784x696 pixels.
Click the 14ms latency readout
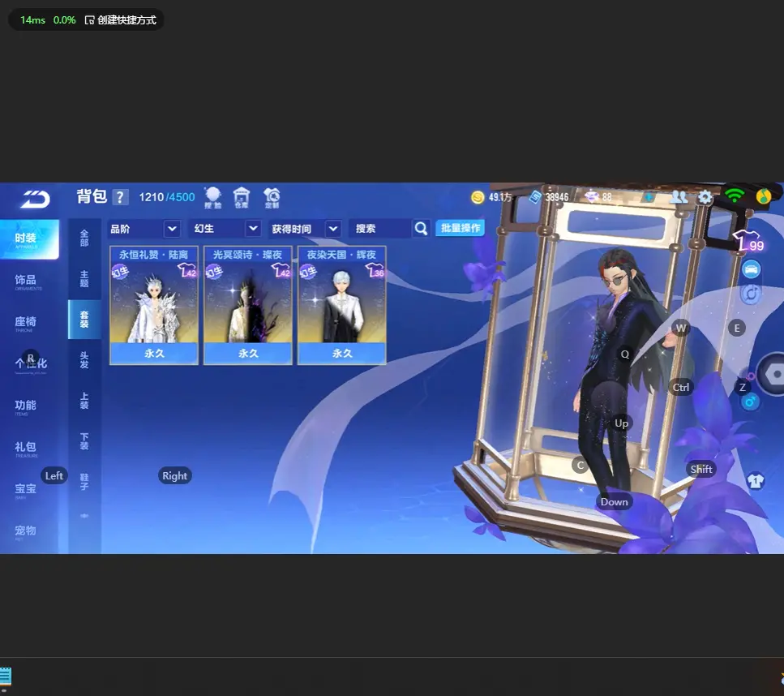(x=32, y=20)
